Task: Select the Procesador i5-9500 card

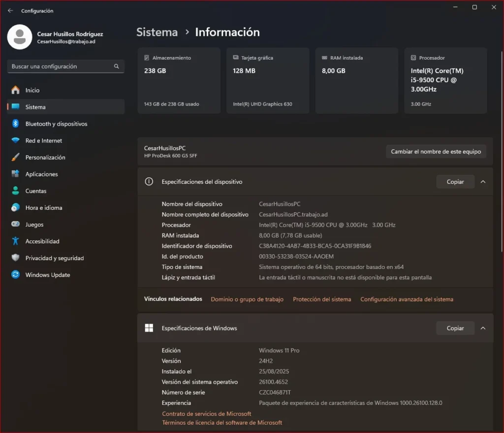Action: tap(445, 80)
